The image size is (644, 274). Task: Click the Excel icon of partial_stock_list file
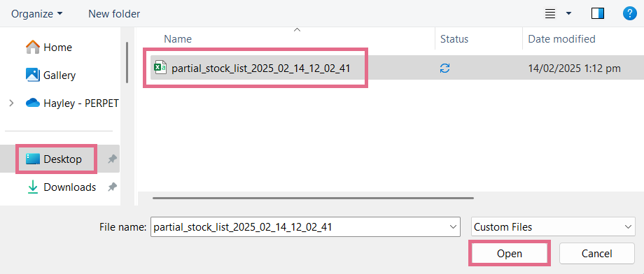[160, 67]
